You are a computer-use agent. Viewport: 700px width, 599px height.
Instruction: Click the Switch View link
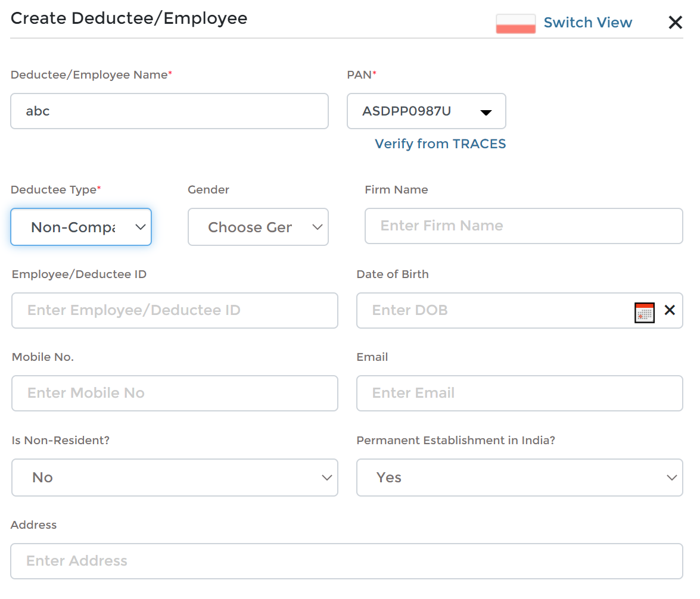tap(587, 23)
